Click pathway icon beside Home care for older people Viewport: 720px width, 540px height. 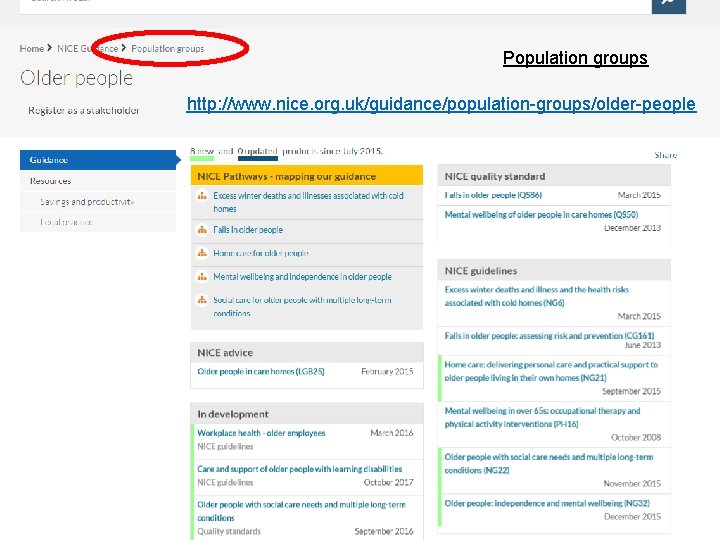(x=202, y=253)
